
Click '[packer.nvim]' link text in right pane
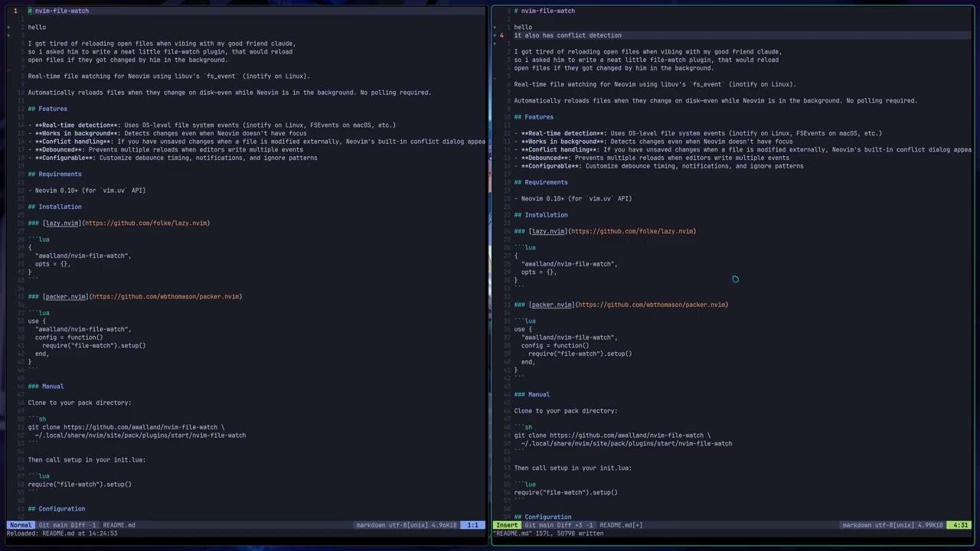click(550, 305)
